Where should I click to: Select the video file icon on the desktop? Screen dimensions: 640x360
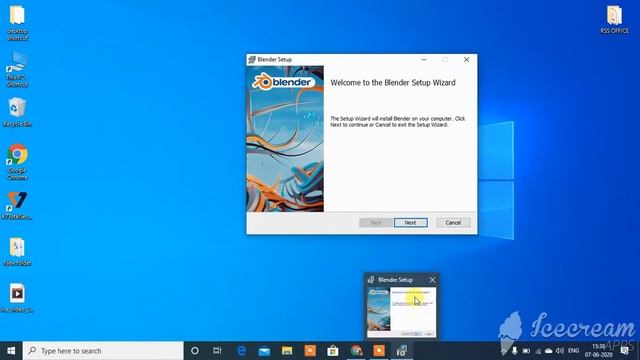pos(17,298)
